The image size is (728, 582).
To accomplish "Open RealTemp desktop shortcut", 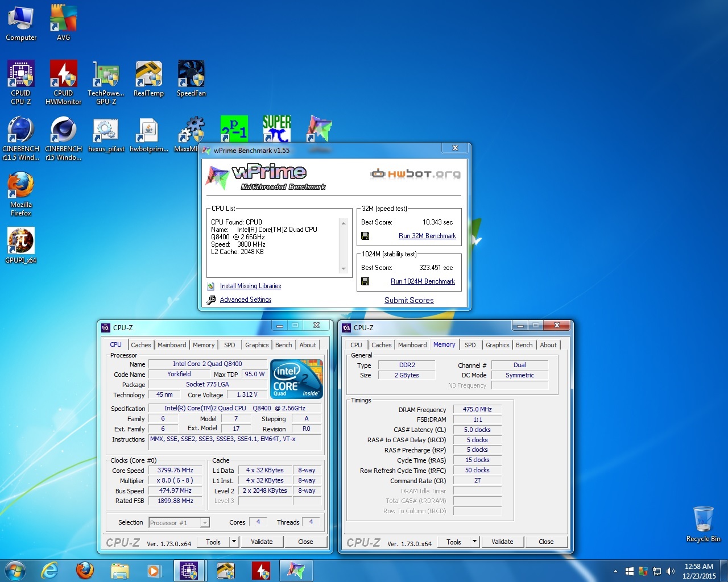I will (148, 80).
